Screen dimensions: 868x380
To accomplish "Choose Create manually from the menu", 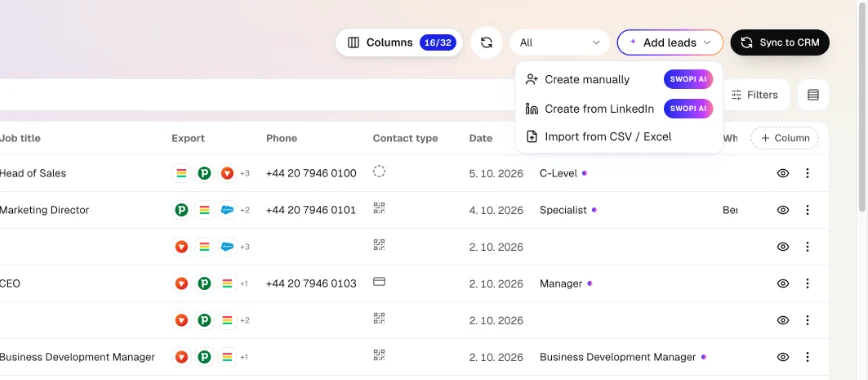I will (x=619, y=80).
